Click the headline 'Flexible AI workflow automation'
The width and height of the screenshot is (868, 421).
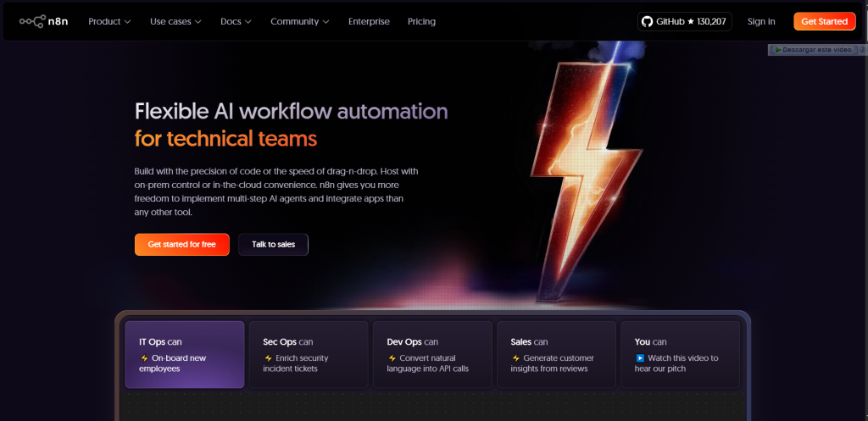coord(292,111)
